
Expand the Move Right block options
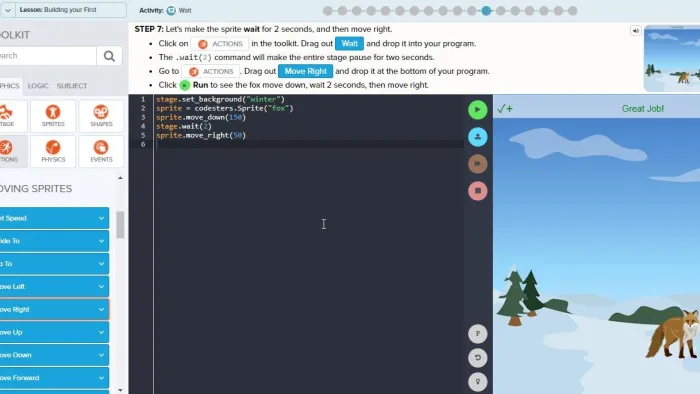coord(101,309)
